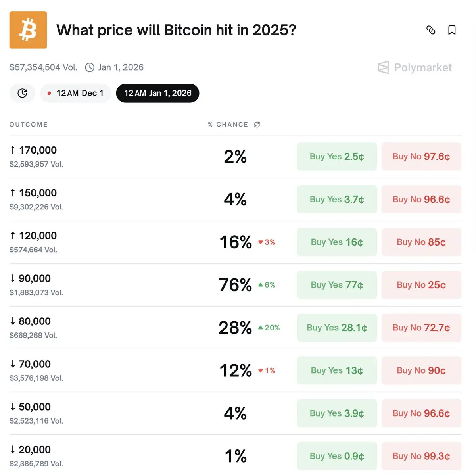Bookmark this Bitcoin market

tap(452, 30)
